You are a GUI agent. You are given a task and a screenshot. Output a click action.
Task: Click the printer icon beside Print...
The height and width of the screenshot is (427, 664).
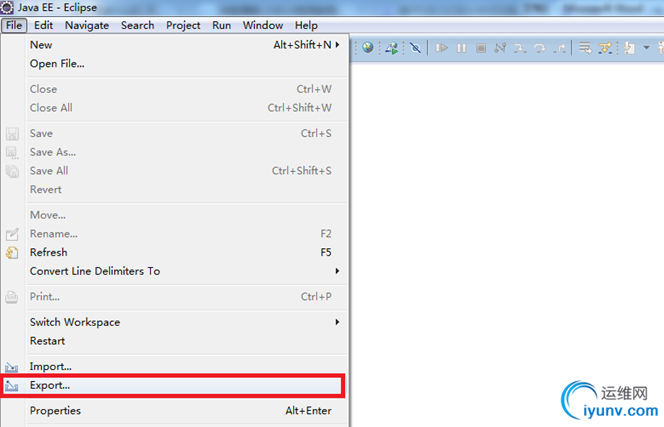[11, 297]
